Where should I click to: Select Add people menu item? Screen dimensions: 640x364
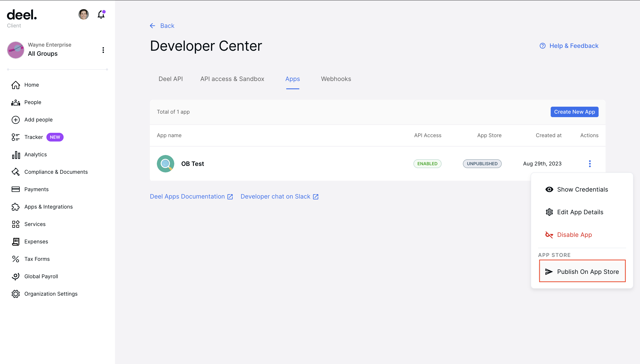(39, 120)
